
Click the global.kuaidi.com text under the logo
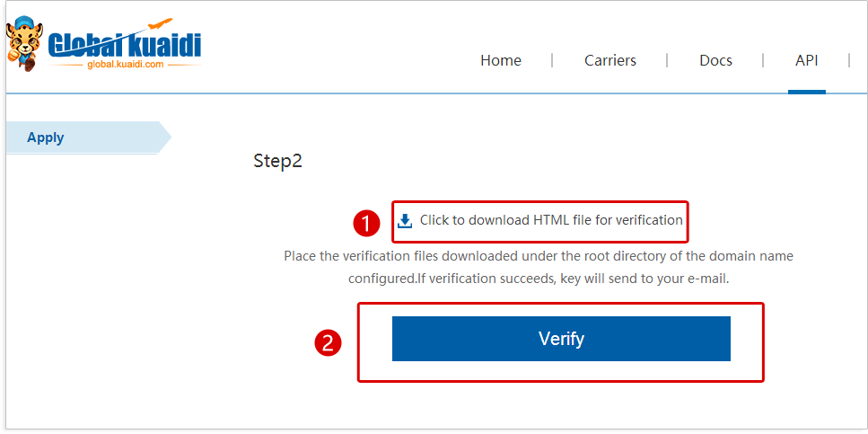(126, 65)
